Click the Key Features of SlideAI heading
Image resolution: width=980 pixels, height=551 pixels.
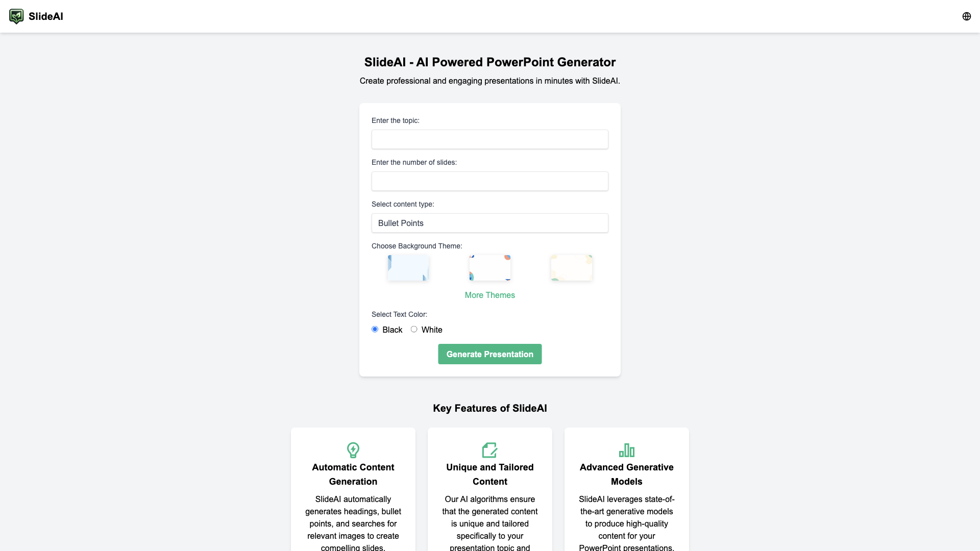(x=490, y=408)
